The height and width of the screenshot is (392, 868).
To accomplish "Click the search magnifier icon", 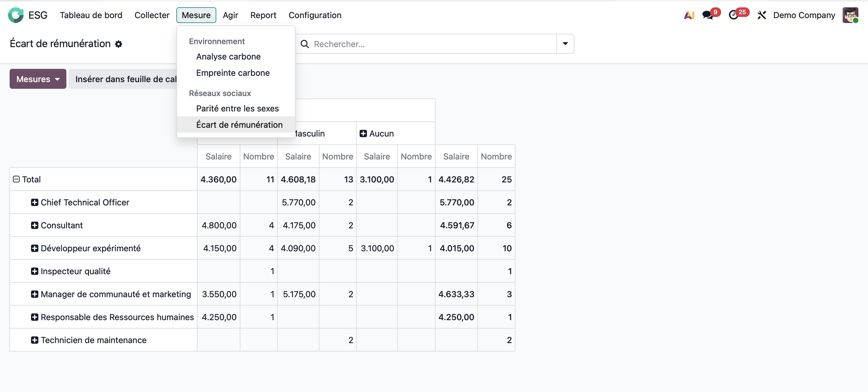I will pyautogui.click(x=305, y=44).
